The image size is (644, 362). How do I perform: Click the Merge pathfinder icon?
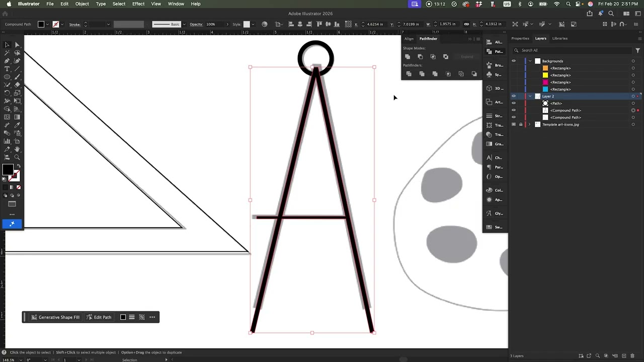tap(435, 74)
